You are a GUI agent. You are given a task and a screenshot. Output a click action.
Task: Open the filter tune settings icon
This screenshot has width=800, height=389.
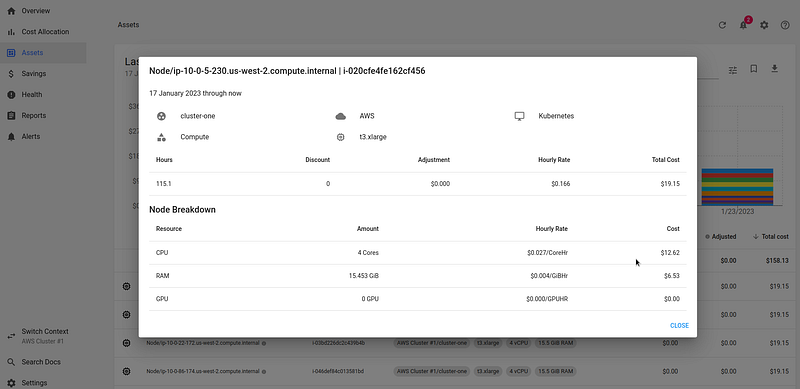point(733,70)
